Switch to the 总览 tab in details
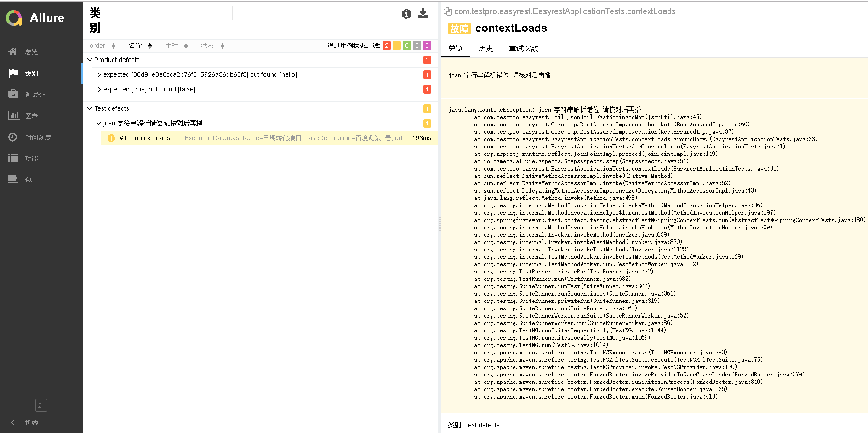Screen dimensions: 868x433 pos(456,48)
